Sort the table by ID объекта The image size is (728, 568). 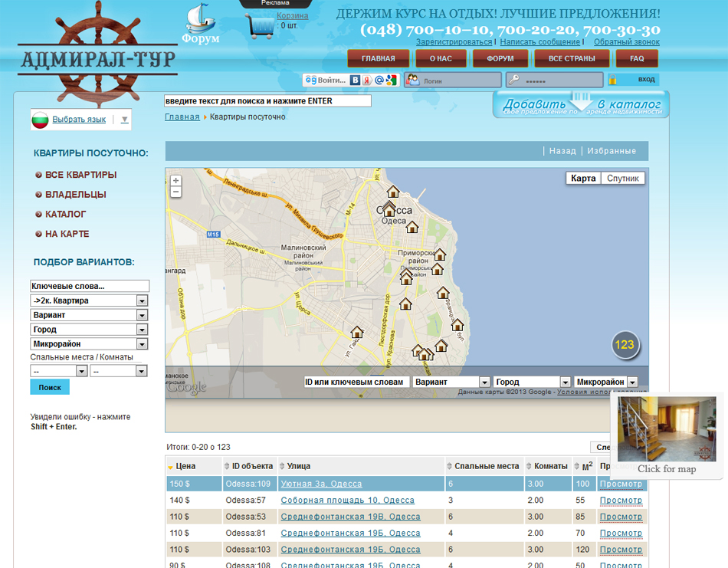point(248,466)
